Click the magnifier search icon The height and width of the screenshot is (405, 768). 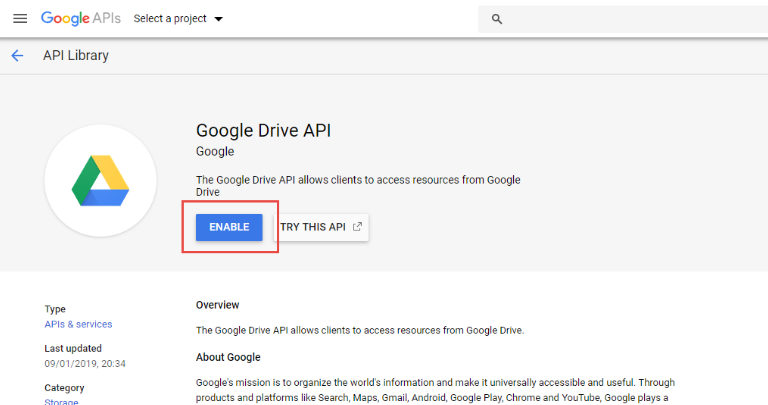[x=497, y=19]
